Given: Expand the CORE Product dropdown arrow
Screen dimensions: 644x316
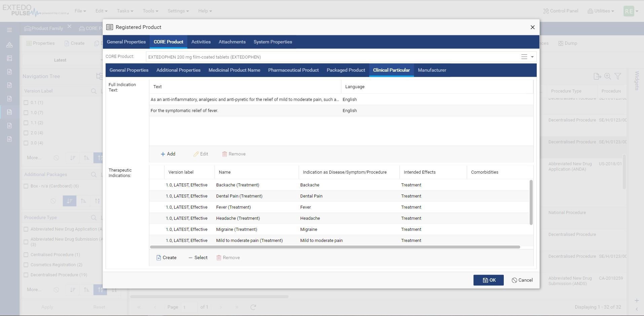Looking at the screenshot, I should tap(532, 57).
